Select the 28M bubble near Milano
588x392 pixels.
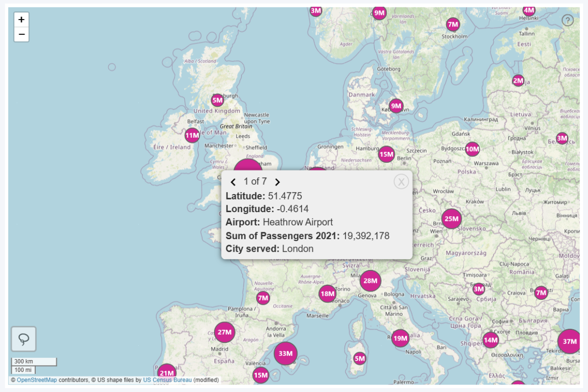coord(370,281)
